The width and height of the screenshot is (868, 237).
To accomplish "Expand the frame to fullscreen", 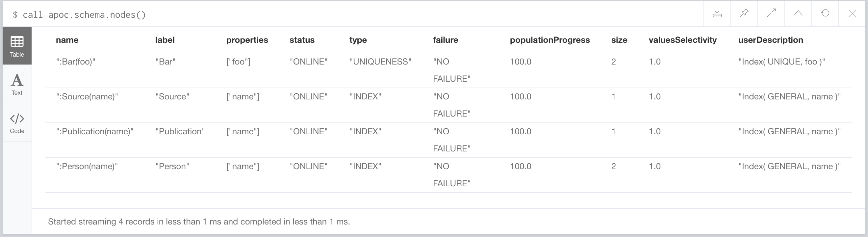I will point(771,13).
